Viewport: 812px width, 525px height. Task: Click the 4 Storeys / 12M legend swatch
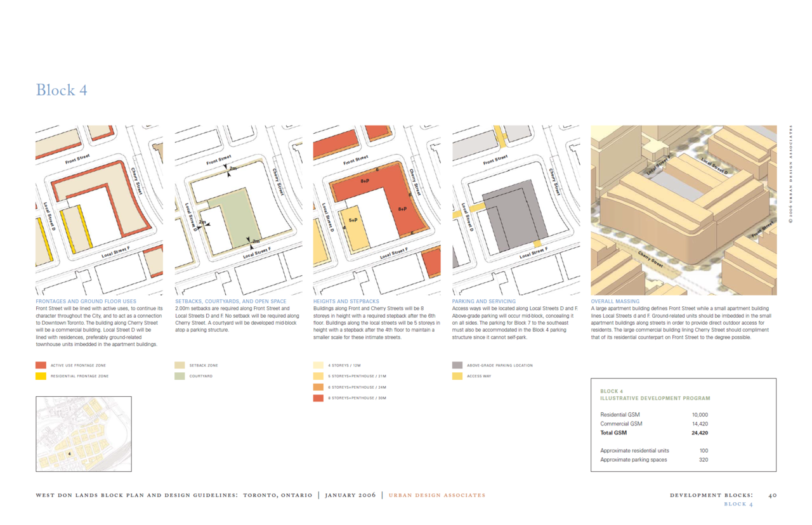coord(318,365)
